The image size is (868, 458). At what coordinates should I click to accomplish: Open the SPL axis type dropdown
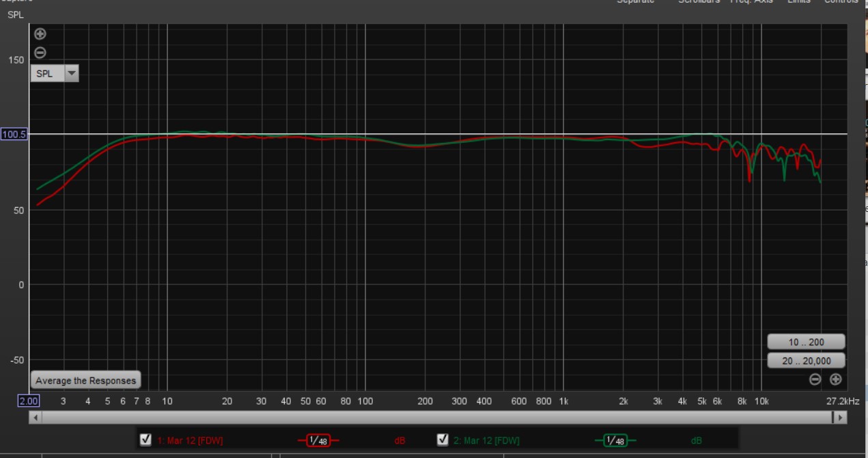[x=46, y=74]
